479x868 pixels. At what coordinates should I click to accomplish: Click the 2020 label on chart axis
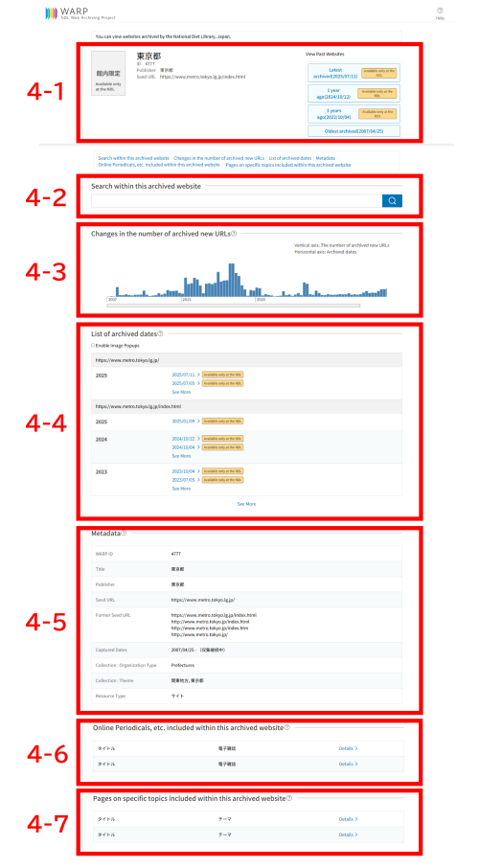coord(261,300)
